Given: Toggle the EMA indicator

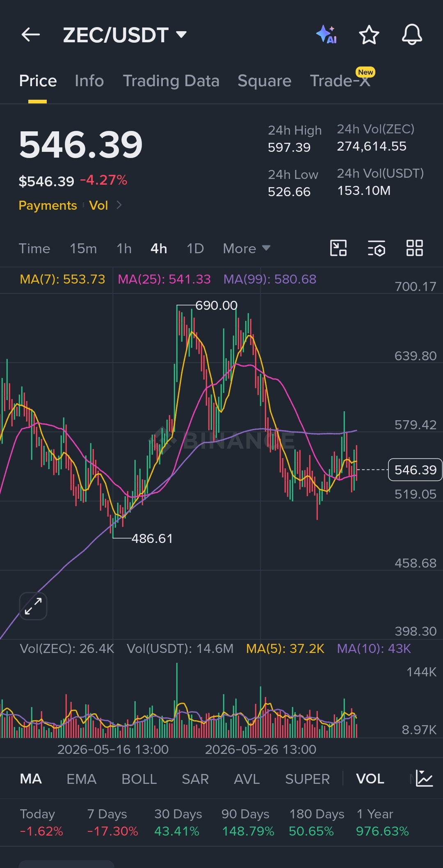Looking at the screenshot, I should point(82,779).
